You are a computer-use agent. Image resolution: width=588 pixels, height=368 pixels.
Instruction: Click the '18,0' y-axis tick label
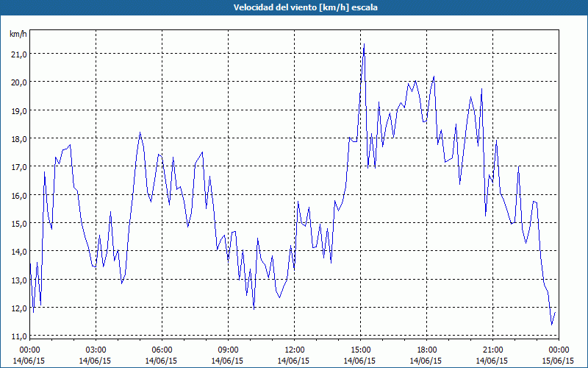pos(19,138)
